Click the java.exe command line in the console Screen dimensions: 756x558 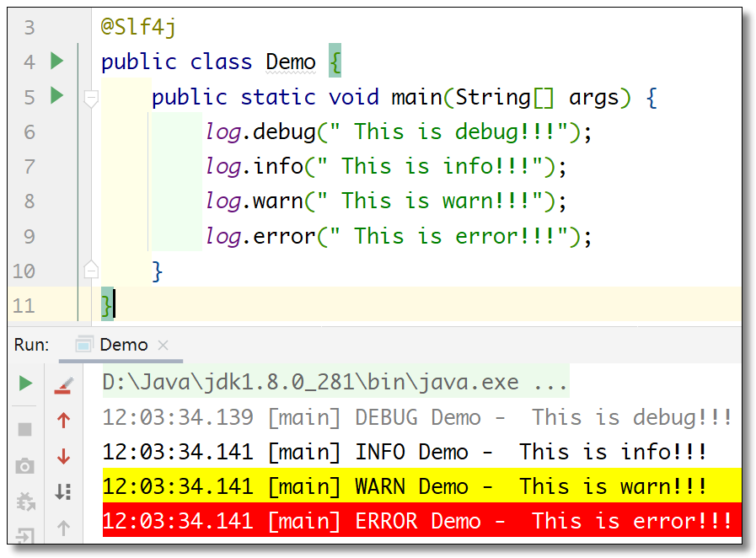[335, 382]
